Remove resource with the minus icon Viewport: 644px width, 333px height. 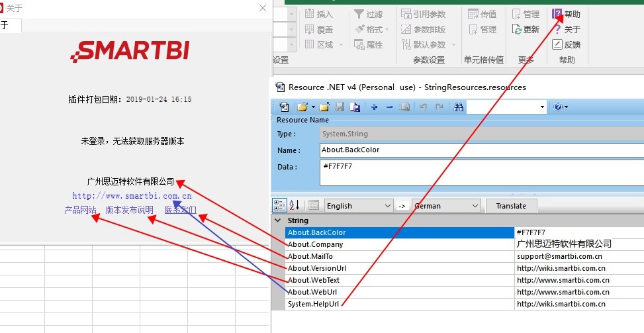coord(389,107)
